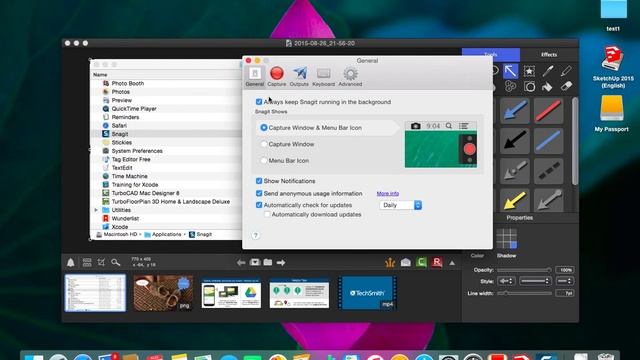The width and height of the screenshot is (640, 360).
Task: Toggle Always keep Snagit running in background
Action: pyautogui.click(x=259, y=102)
